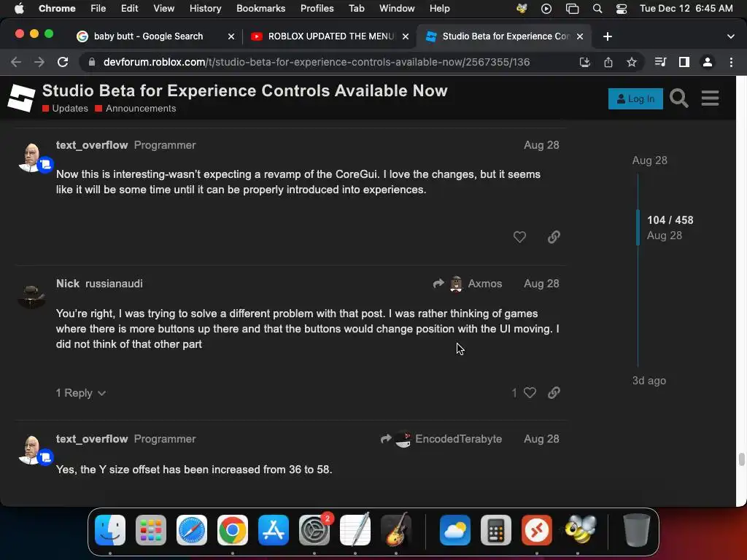The width and height of the screenshot is (747, 560).
Task: Click the share icon in address bar
Action: click(608, 62)
